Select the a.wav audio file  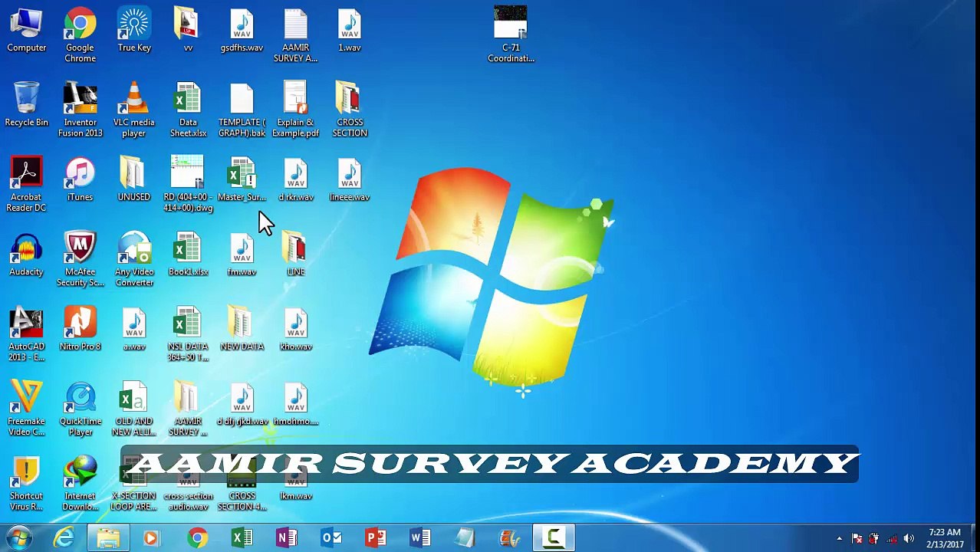(134, 330)
